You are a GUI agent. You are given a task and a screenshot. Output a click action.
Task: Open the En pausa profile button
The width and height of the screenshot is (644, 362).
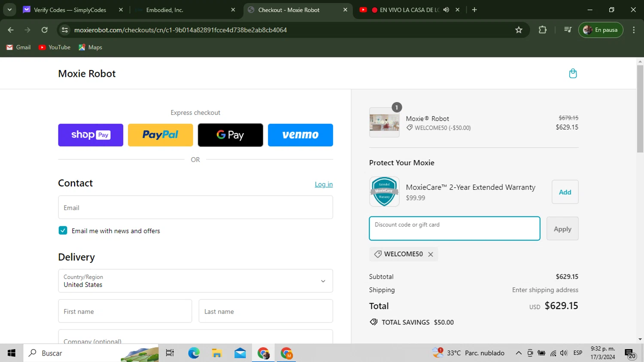[601, 30]
